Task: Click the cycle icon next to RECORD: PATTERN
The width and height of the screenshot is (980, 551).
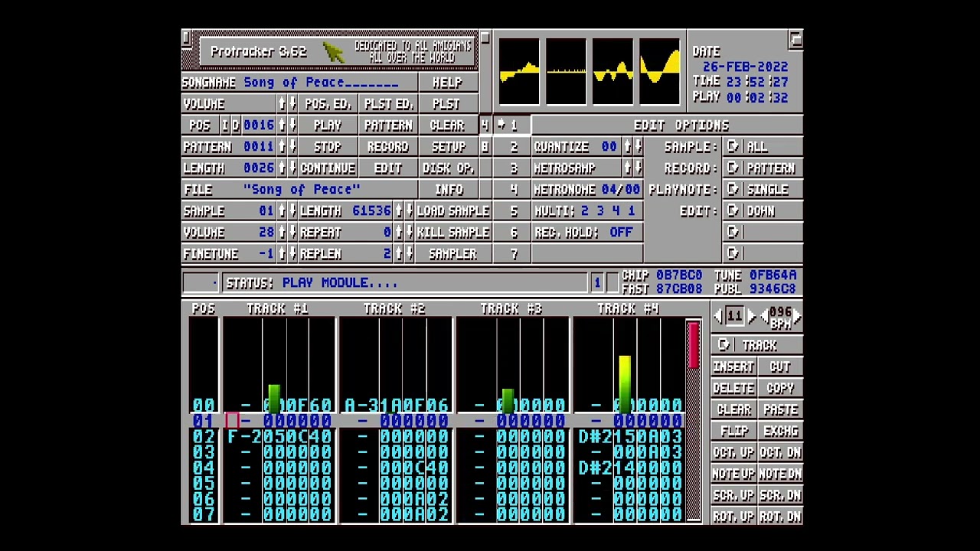Action: coord(733,168)
